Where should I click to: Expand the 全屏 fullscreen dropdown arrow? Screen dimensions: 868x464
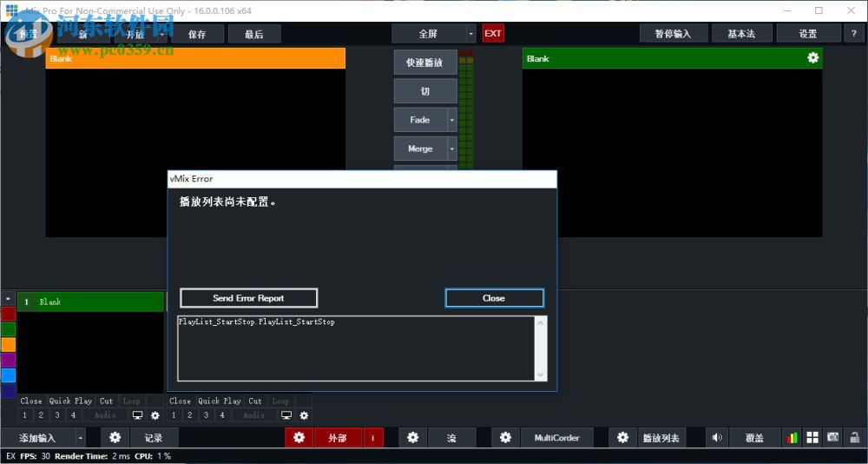[471, 34]
